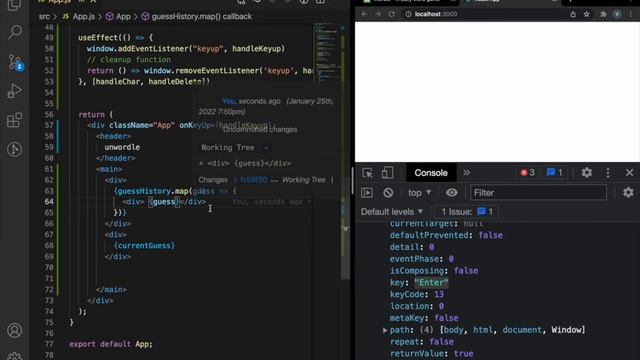Open Accounts icon in activity bar
Image resolution: width=640 pixels, height=360 pixels.
pos(15,330)
